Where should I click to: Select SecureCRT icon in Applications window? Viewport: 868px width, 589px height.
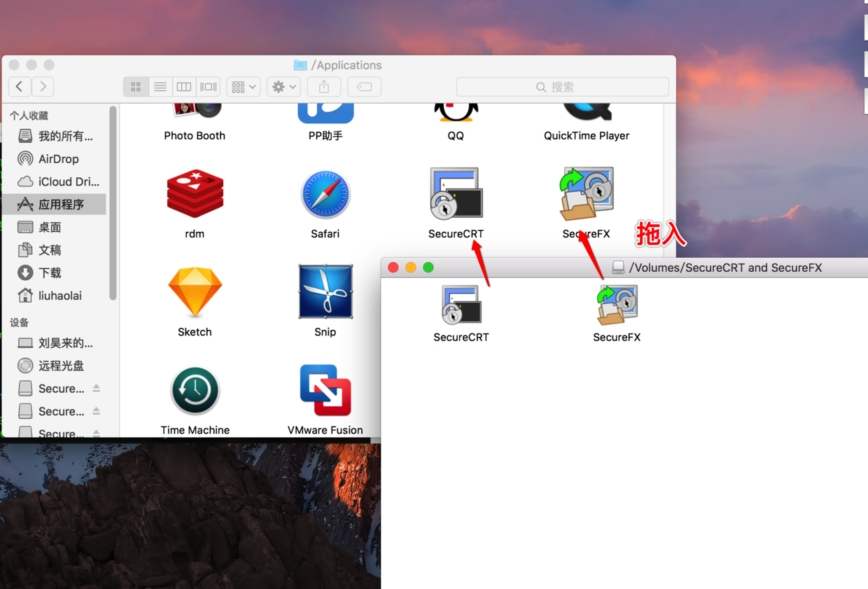[456, 193]
